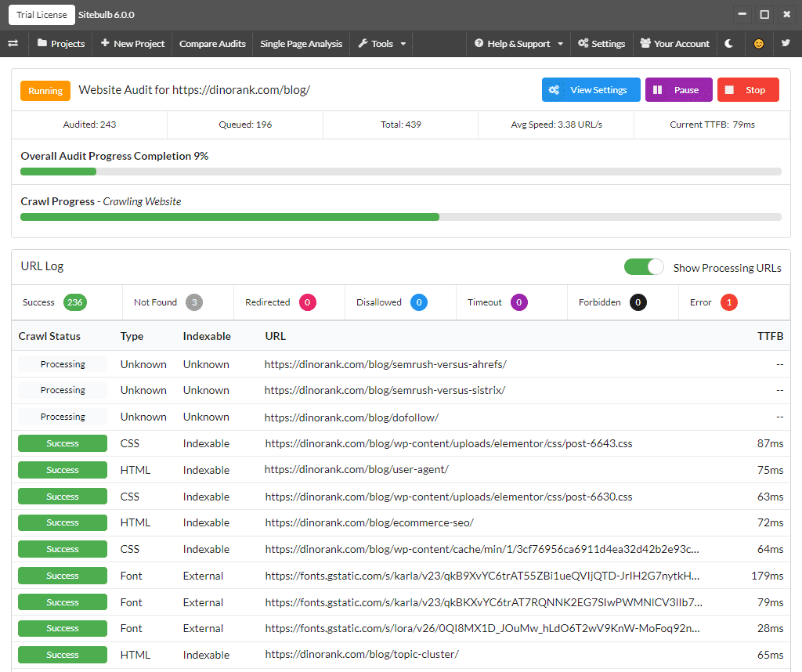Viewport: 802px width, 672px height.
Task: Click Success badge for topic-cluster row
Action: [x=63, y=655]
